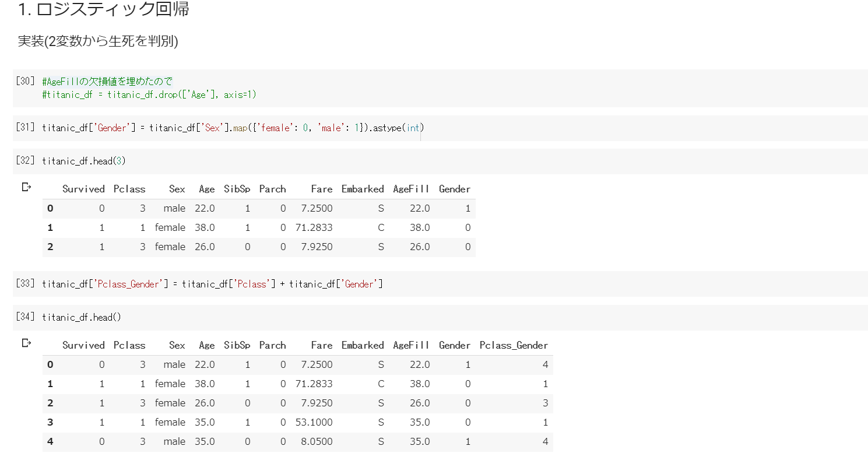
Task: Click 'Survived' header in the first table
Action: coord(83,189)
